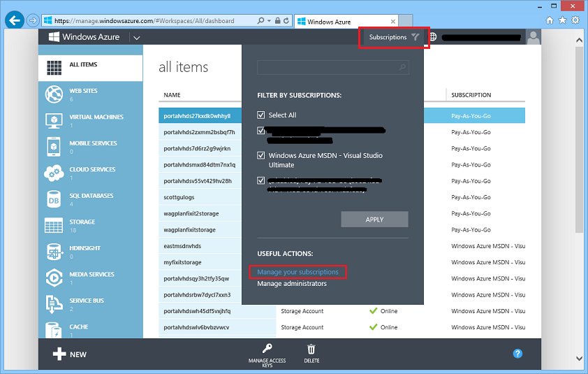Select row portalvhds2zxmm2bsbqf7h
The width and height of the screenshot is (588, 374).
[200, 132]
